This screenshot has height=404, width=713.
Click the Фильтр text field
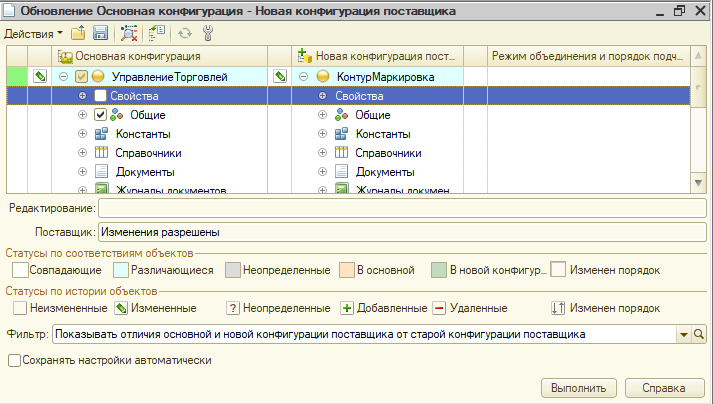[365, 334]
